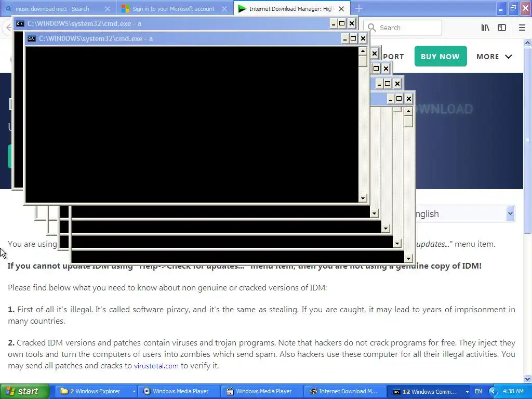Click the EN language indicator in tray
This screenshot has height=399, width=532.
click(478, 391)
